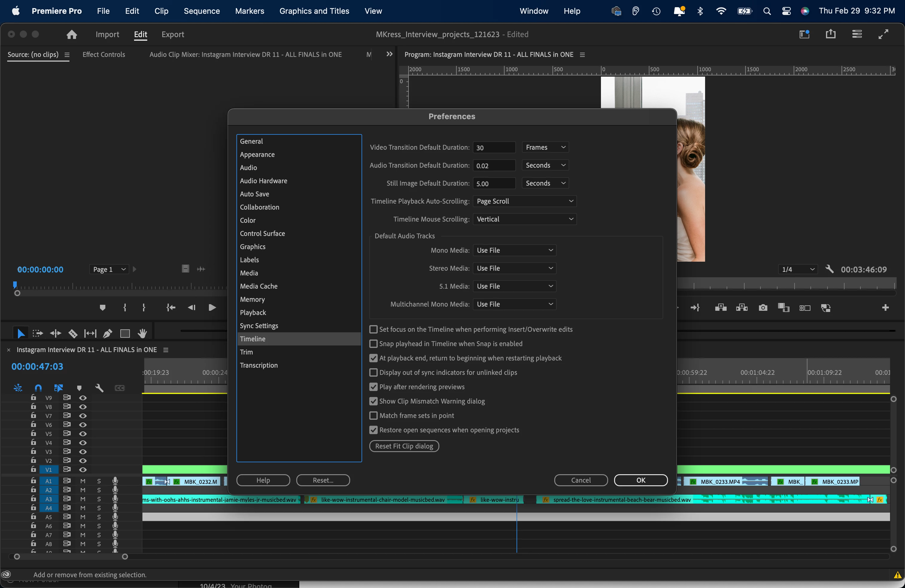The width and height of the screenshot is (905, 588).
Task: Hide track V2 with eye icon
Action: [83, 460]
